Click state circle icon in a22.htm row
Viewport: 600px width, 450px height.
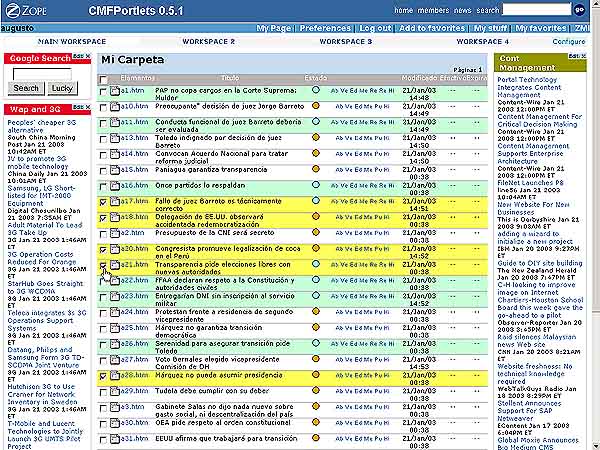[x=316, y=280]
